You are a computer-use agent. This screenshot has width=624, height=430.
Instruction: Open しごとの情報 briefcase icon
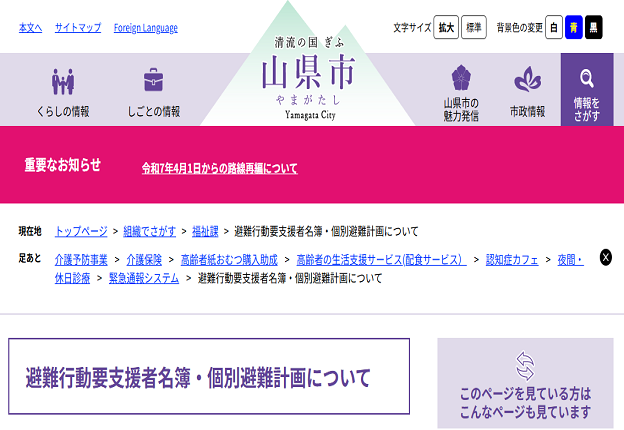(153, 80)
